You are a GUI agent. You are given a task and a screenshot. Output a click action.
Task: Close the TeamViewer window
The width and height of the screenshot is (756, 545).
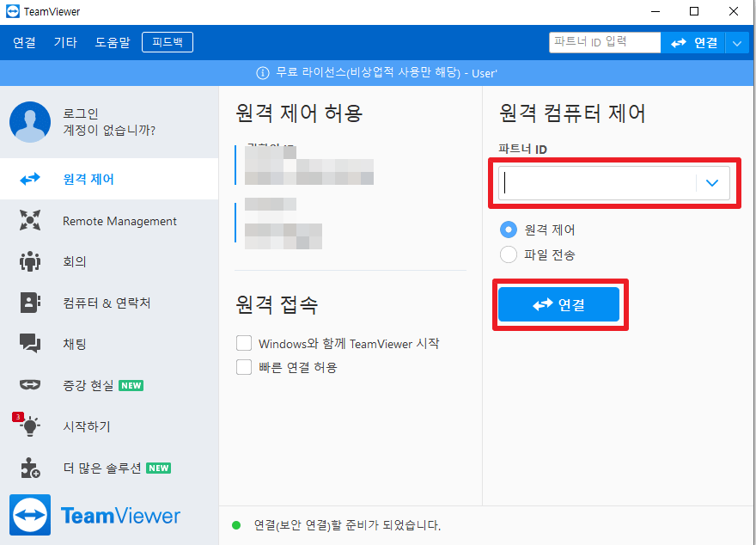pos(734,11)
